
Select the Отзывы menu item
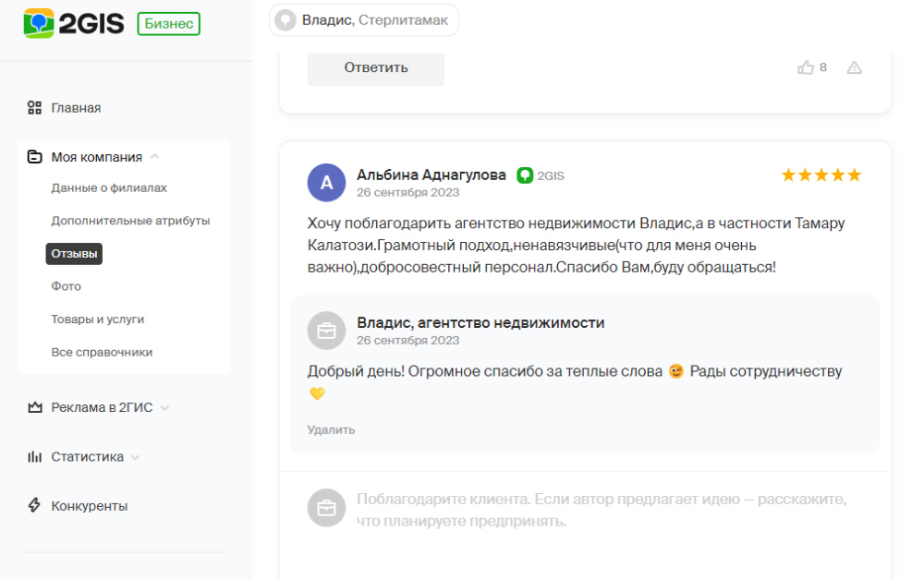pos(74,254)
